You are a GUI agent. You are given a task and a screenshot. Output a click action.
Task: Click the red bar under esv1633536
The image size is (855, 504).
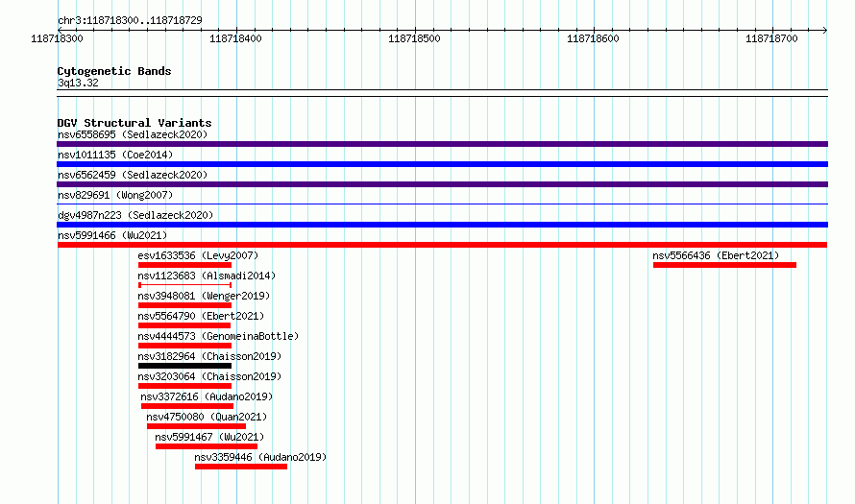point(184,265)
